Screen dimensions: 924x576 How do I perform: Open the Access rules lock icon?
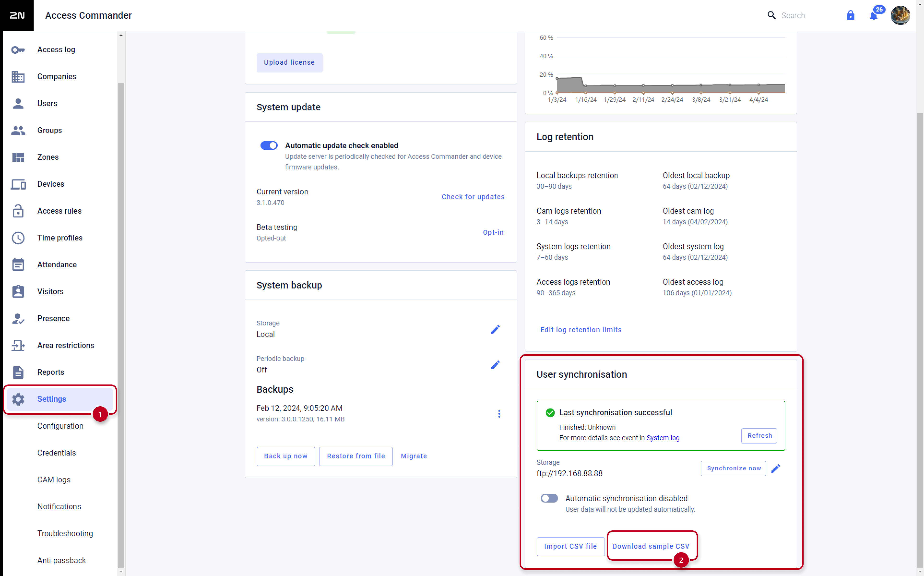click(18, 211)
